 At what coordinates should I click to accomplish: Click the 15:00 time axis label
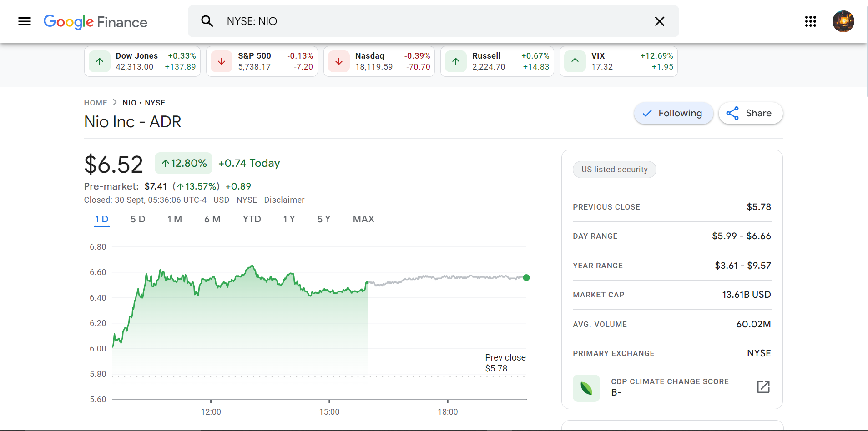pos(329,412)
